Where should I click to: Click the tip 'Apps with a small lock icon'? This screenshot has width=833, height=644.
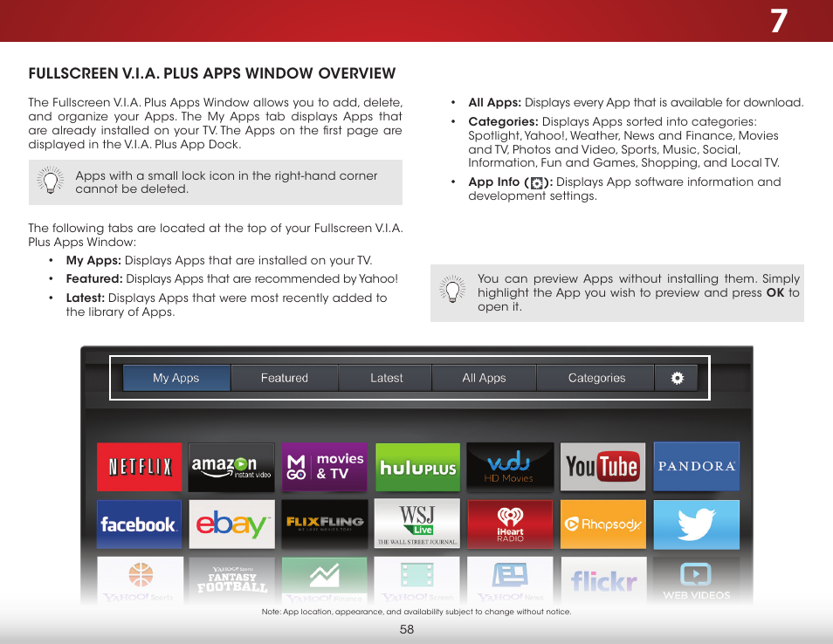[x=226, y=182]
